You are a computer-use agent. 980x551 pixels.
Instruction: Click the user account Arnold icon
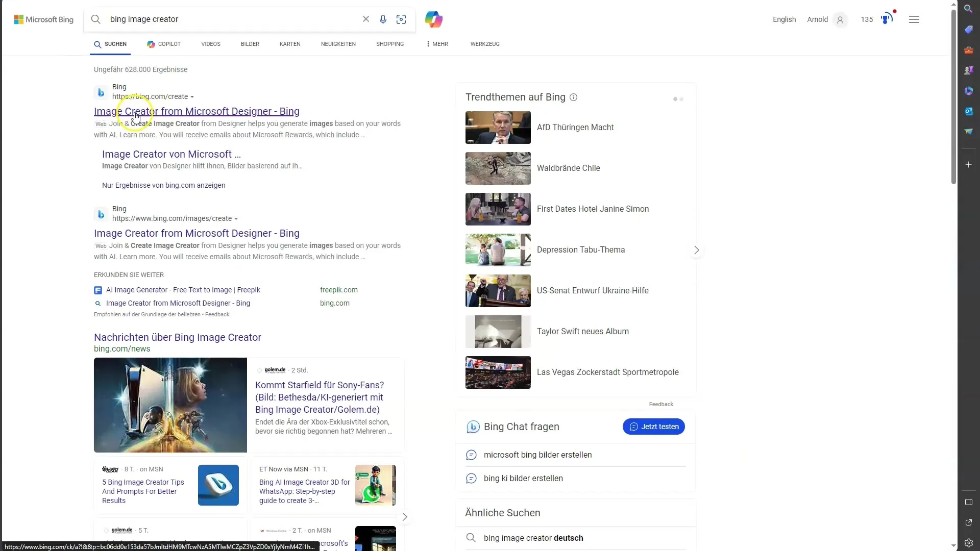tap(839, 19)
